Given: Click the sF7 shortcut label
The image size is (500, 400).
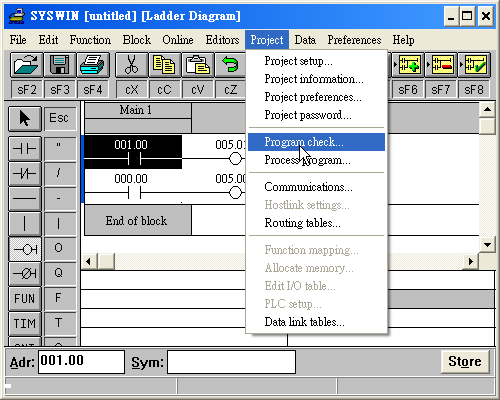Looking at the screenshot, I should (x=441, y=90).
